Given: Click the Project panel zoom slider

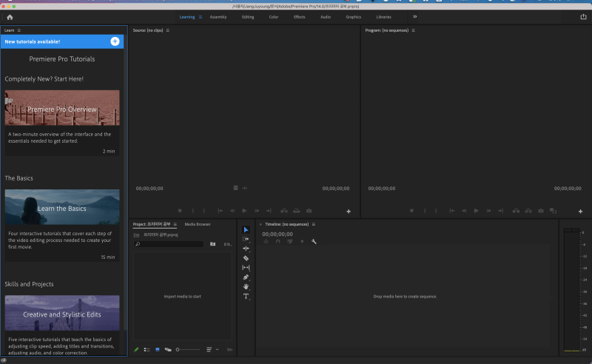Looking at the screenshot, I should [x=188, y=350].
